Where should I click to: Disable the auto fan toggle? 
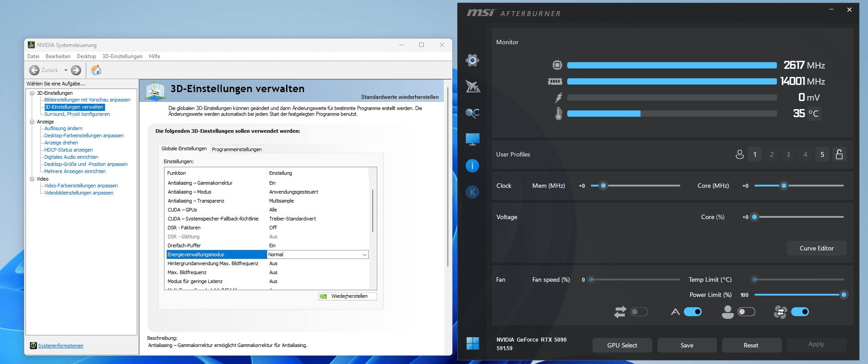(693, 312)
